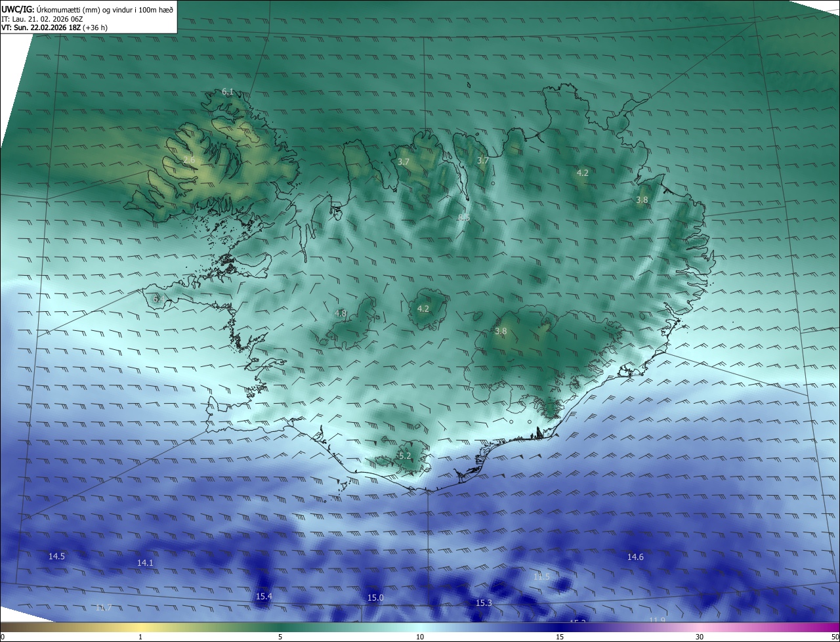Viewport: 840px width, 642px height.
Task: Click the 14.5 value label
Action: click(x=56, y=557)
